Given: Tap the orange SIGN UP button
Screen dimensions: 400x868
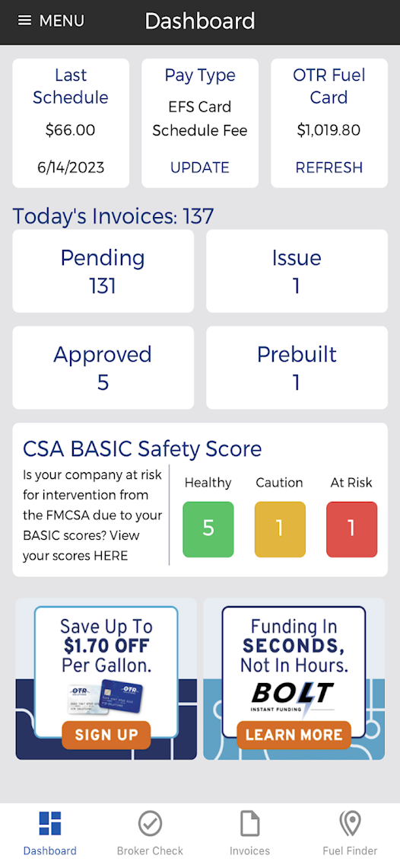Looking at the screenshot, I should pos(106,735).
